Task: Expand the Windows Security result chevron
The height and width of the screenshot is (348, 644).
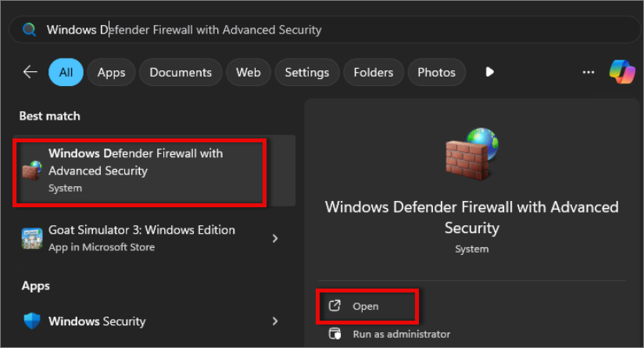Action: click(x=275, y=321)
